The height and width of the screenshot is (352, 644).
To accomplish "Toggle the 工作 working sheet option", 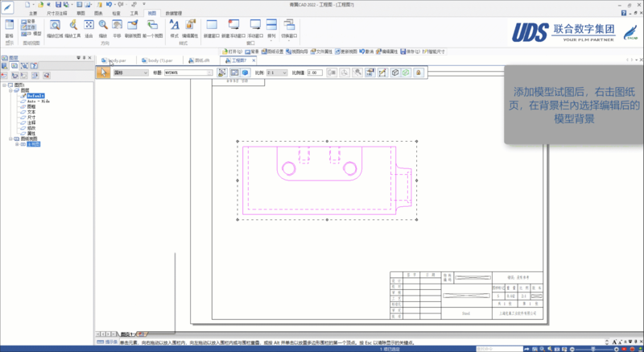I will point(30,27).
